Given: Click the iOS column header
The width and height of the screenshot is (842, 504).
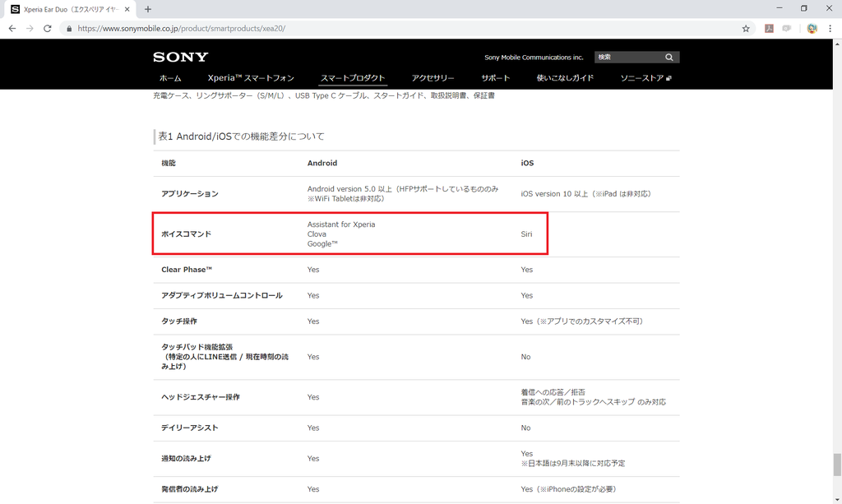Looking at the screenshot, I should click(527, 163).
